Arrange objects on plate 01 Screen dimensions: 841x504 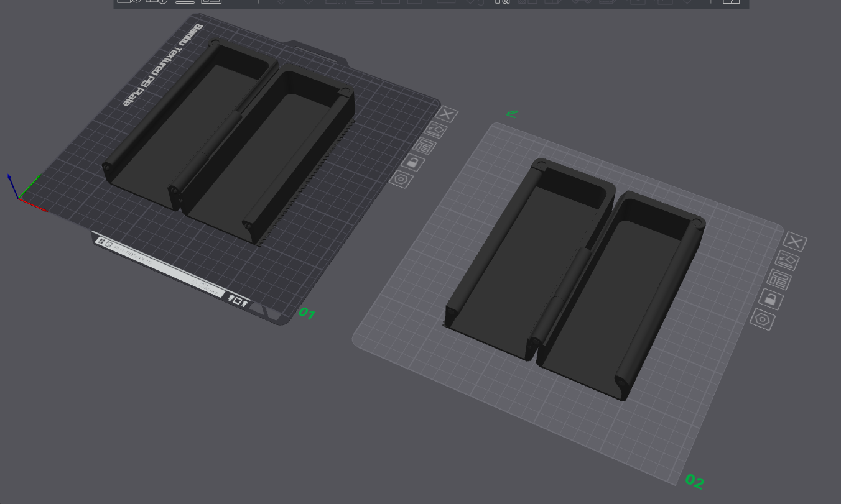point(424,147)
